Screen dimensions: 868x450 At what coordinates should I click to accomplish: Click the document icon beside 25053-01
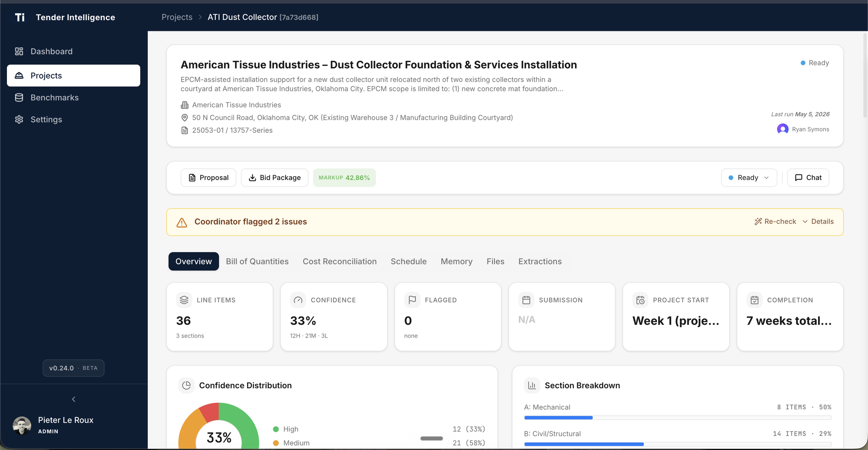click(185, 130)
